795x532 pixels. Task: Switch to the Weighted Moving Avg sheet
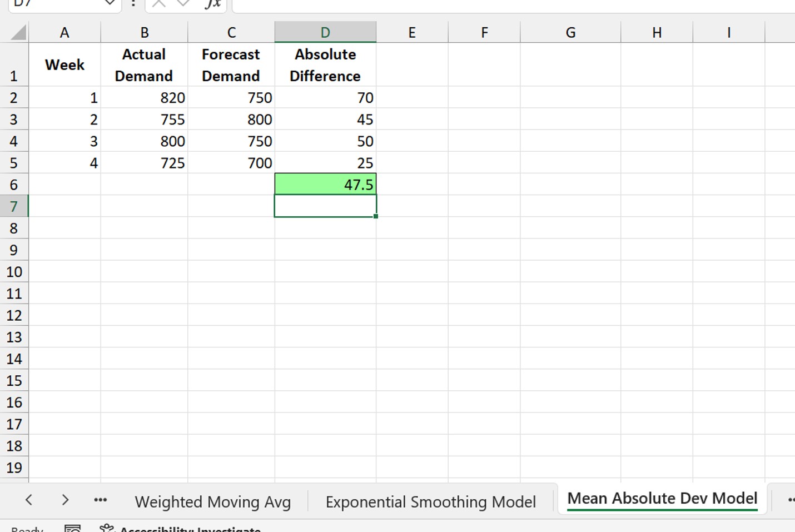[213, 501]
